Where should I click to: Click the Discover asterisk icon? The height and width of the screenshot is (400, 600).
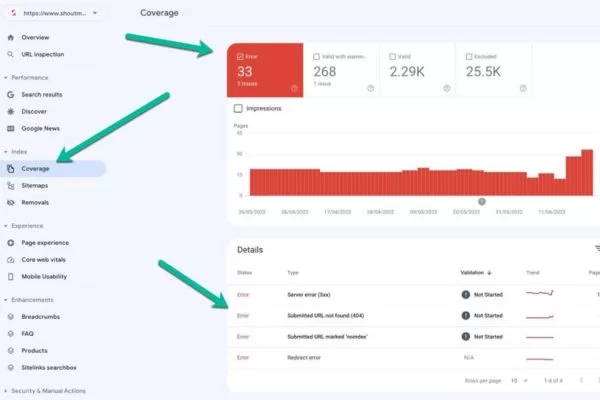click(x=11, y=111)
